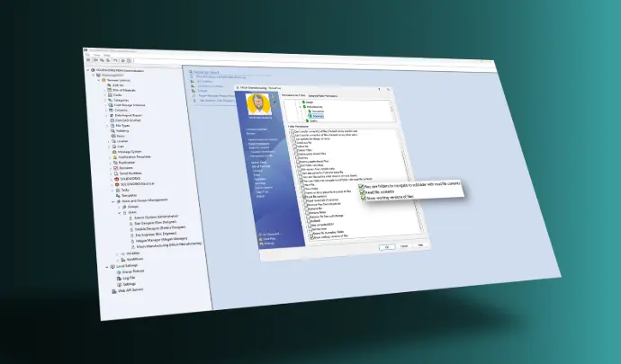Click the Items node icon
The height and width of the screenshot is (364, 621).
click(x=113, y=136)
